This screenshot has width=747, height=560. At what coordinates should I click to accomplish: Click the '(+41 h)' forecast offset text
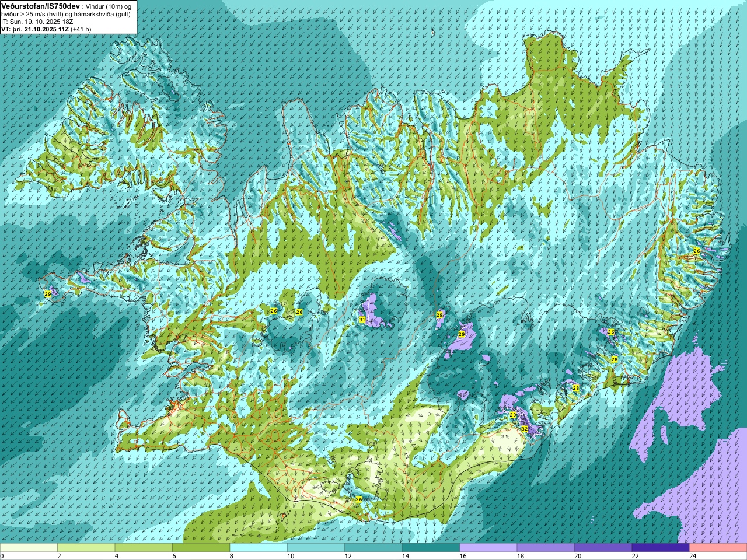point(81,29)
